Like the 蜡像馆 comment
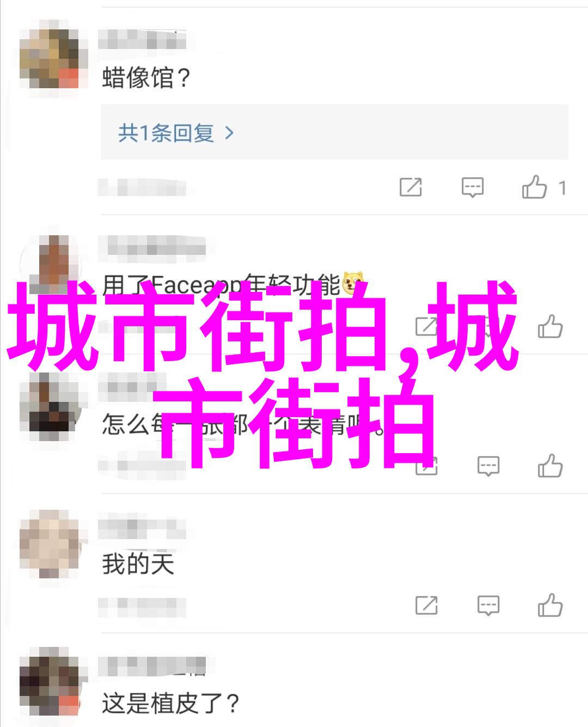This screenshot has height=727, width=588. (534, 187)
